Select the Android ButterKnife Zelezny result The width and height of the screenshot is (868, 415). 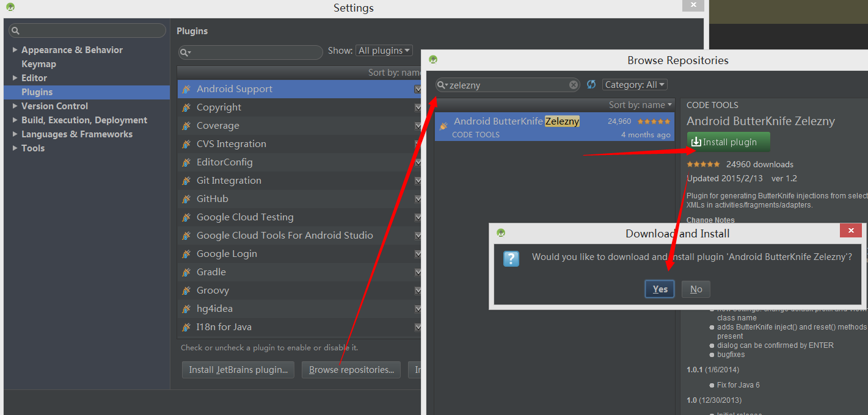pyautogui.click(x=555, y=127)
